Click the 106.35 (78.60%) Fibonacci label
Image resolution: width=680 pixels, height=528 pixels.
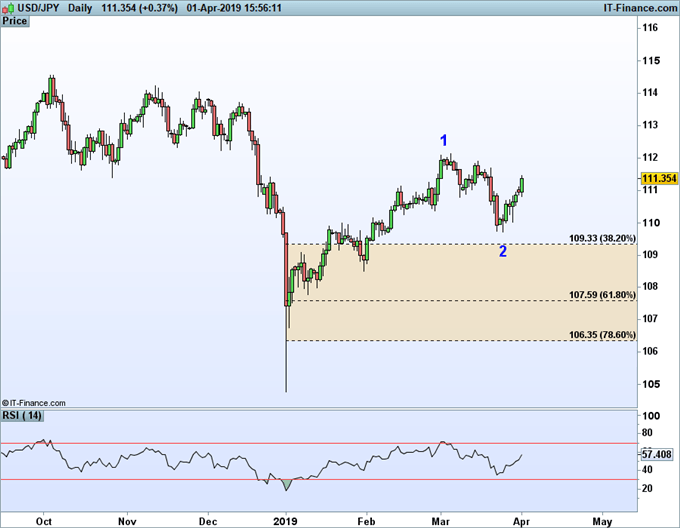602,335
